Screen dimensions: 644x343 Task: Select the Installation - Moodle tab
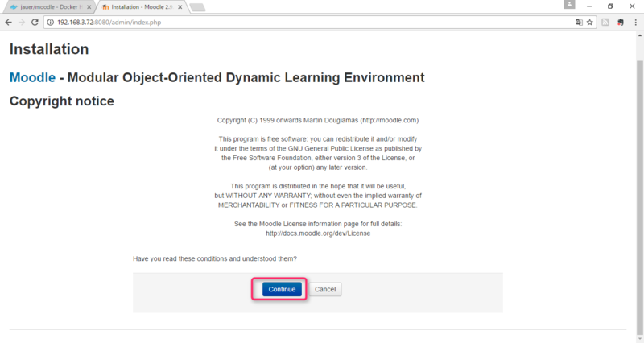142,7
